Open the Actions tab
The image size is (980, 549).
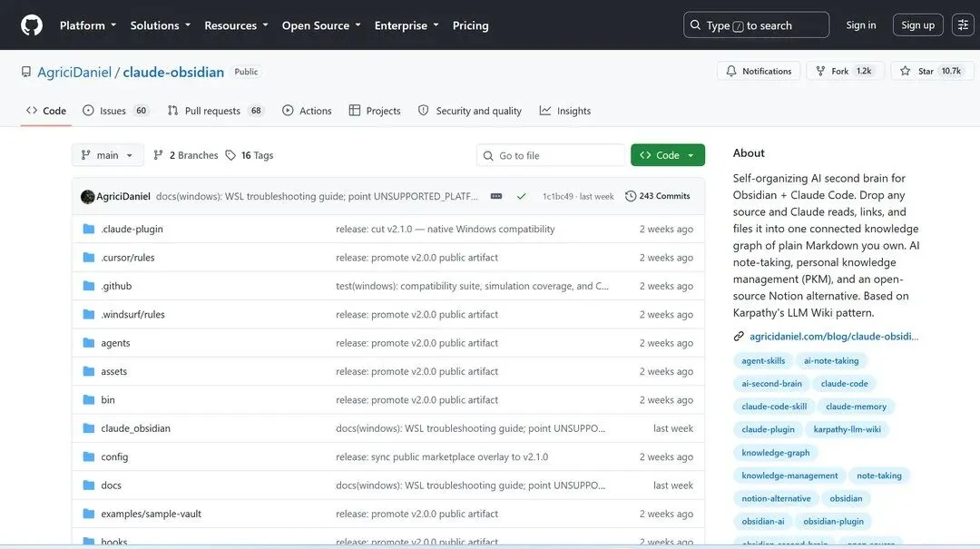point(307,111)
